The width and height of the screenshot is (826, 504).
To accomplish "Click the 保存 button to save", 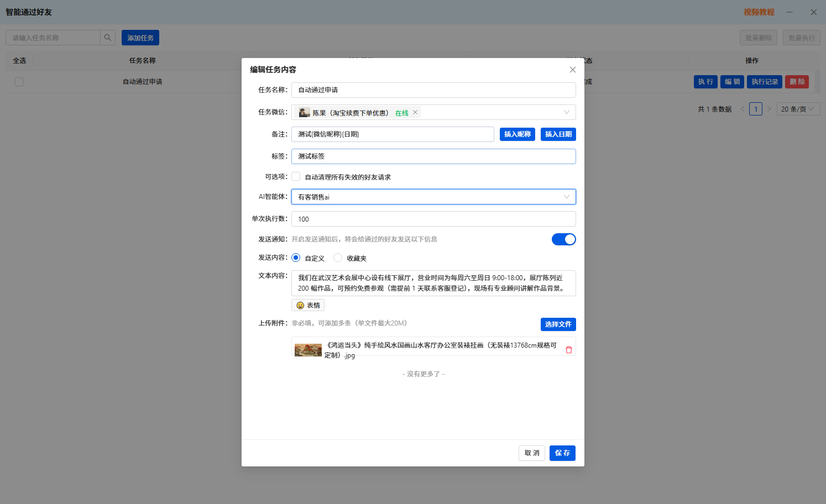I will coord(562,453).
